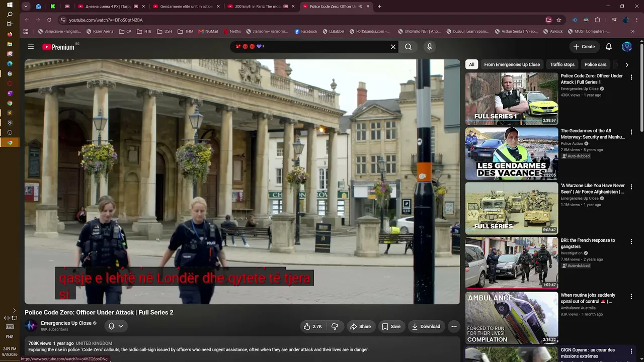This screenshot has width=644, height=362.
Task: Start voice search with the microphone
Action: pos(429,47)
